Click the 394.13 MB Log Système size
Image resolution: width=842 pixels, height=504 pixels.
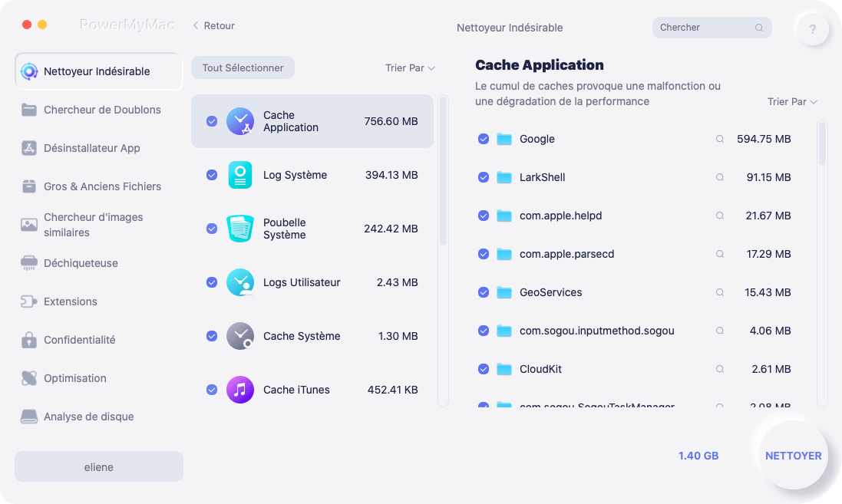(x=391, y=175)
